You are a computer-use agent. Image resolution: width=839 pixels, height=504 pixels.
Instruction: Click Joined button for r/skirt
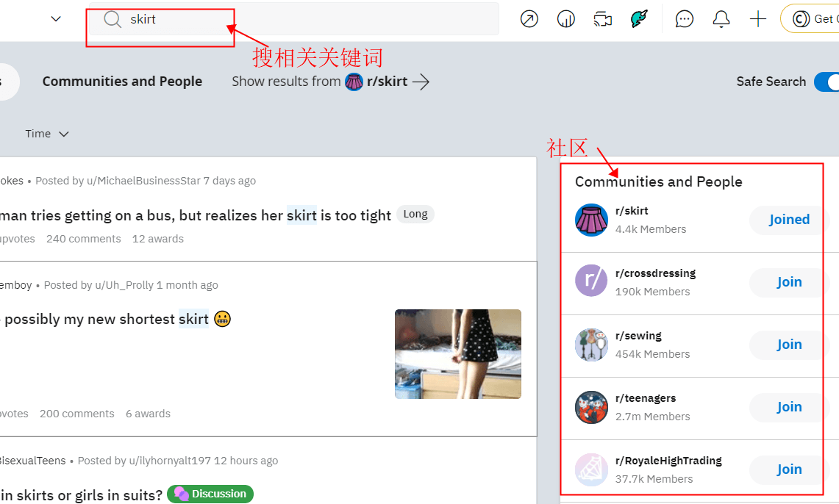(789, 220)
